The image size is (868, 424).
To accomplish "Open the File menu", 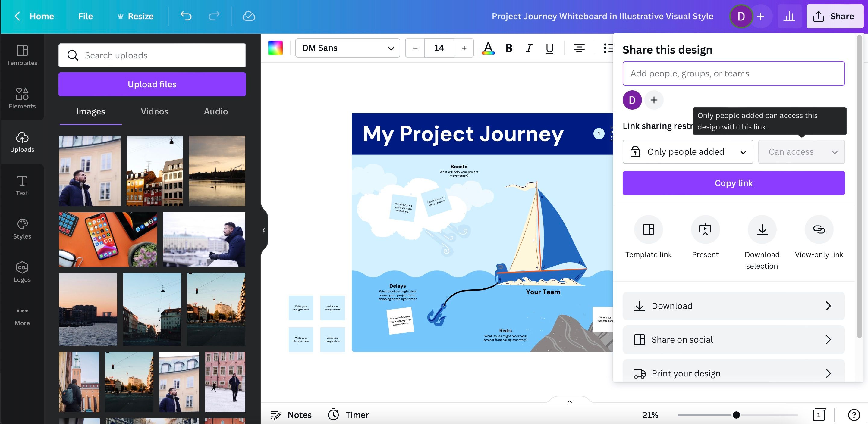I will point(85,16).
